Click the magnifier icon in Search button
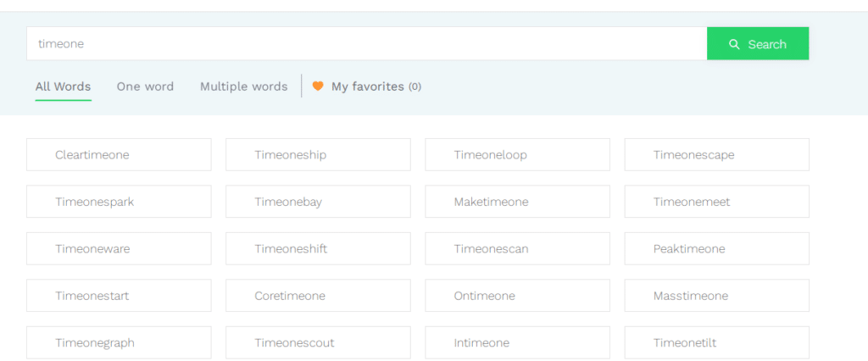The image size is (868, 361). tap(735, 44)
